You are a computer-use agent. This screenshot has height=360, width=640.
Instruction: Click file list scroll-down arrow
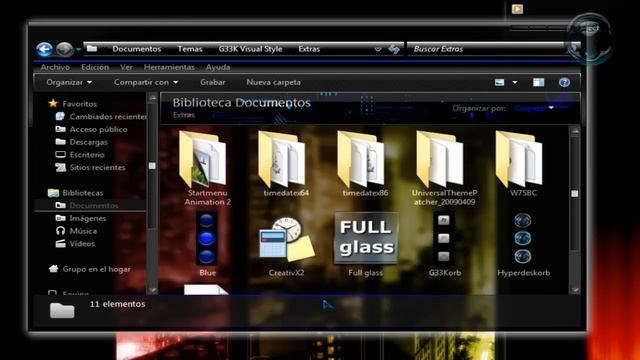click(x=575, y=290)
